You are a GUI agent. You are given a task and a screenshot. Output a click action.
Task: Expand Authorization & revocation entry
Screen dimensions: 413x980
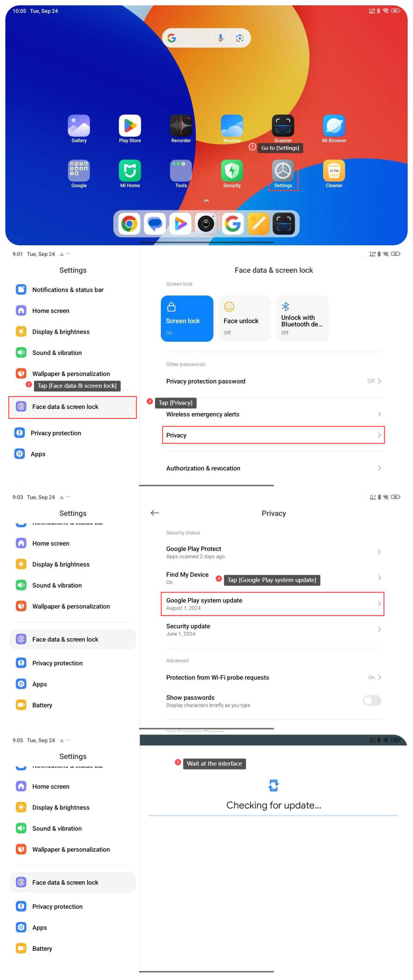coord(273,468)
